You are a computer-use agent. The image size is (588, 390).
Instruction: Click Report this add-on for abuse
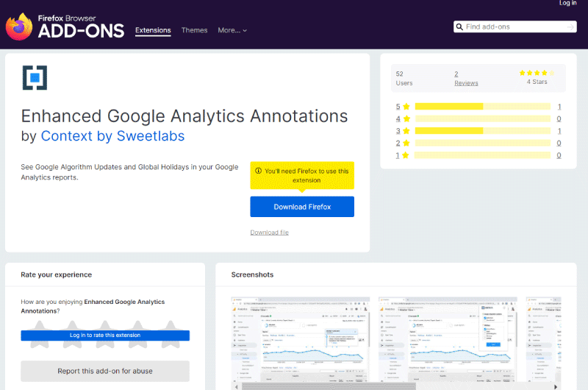[x=105, y=371]
